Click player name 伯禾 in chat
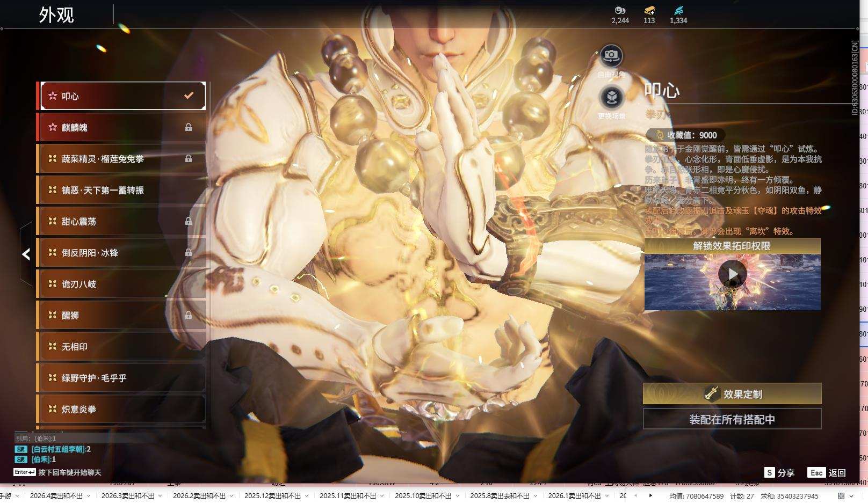 click(x=41, y=459)
